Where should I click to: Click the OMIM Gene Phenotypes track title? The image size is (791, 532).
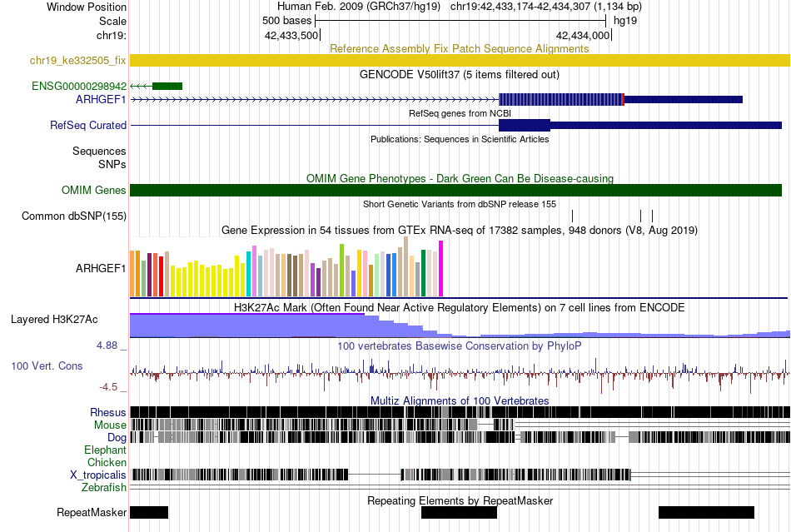pos(460,178)
